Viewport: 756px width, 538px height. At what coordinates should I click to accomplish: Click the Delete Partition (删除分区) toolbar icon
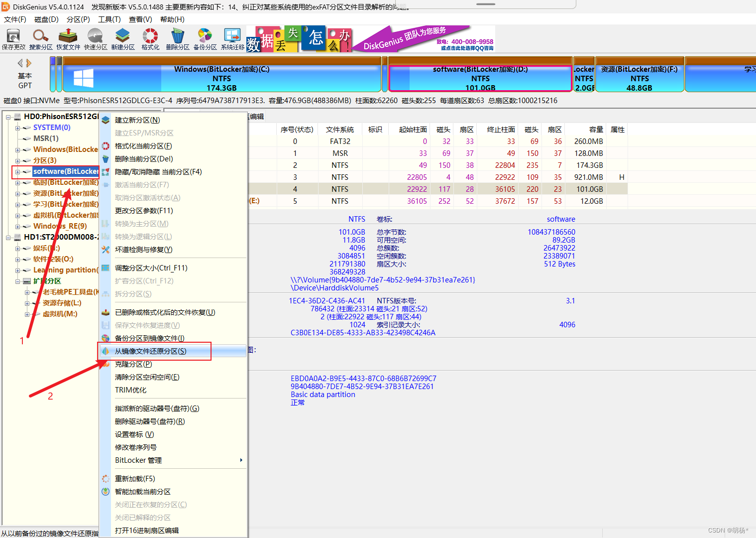(178, 39)
